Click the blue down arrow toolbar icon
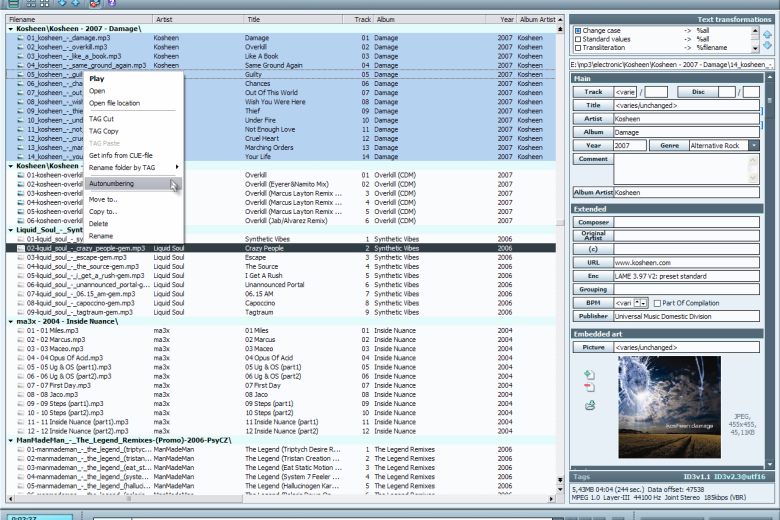The height and width of the screenshot is (520, 780). coord(62,3)
